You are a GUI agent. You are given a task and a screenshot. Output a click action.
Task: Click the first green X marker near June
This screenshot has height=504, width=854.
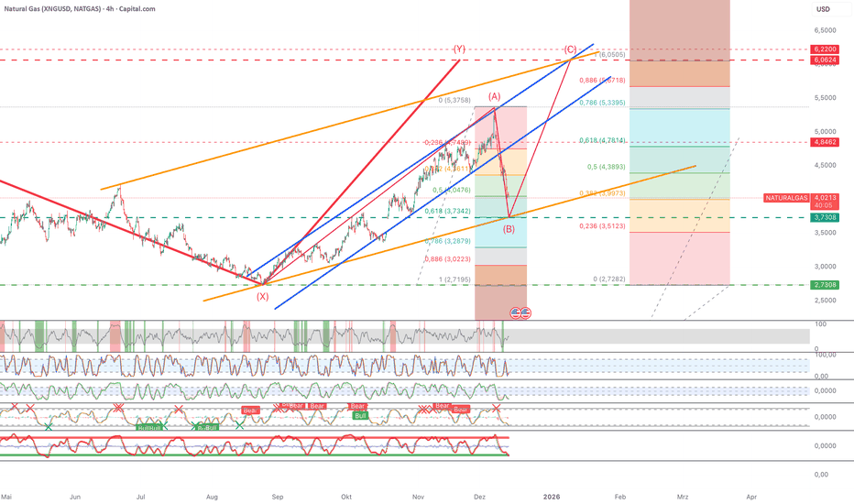tap(49, 427)
